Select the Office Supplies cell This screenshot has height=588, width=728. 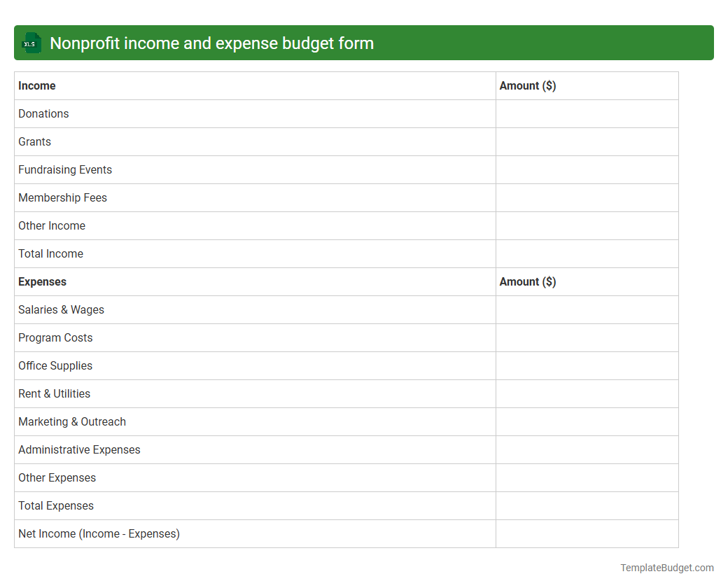[55, 365]
